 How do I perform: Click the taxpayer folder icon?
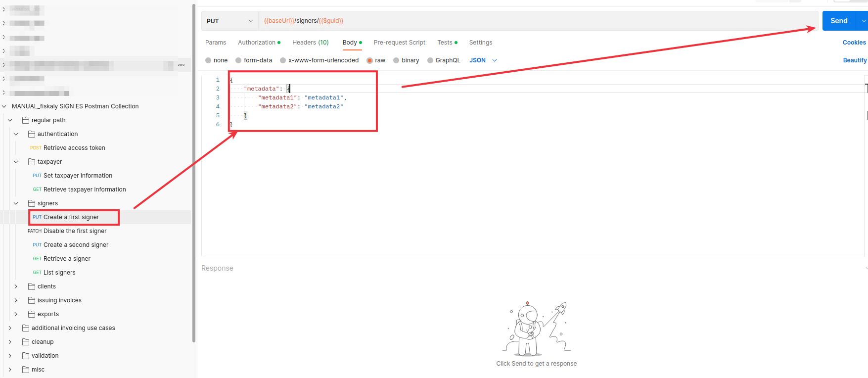(x=32, y=162)
